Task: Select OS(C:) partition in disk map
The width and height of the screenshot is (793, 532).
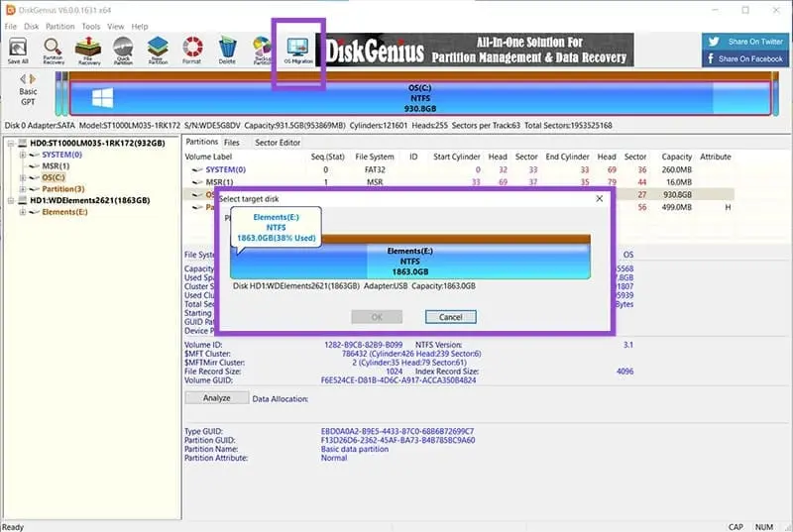Action: point(419,98)
